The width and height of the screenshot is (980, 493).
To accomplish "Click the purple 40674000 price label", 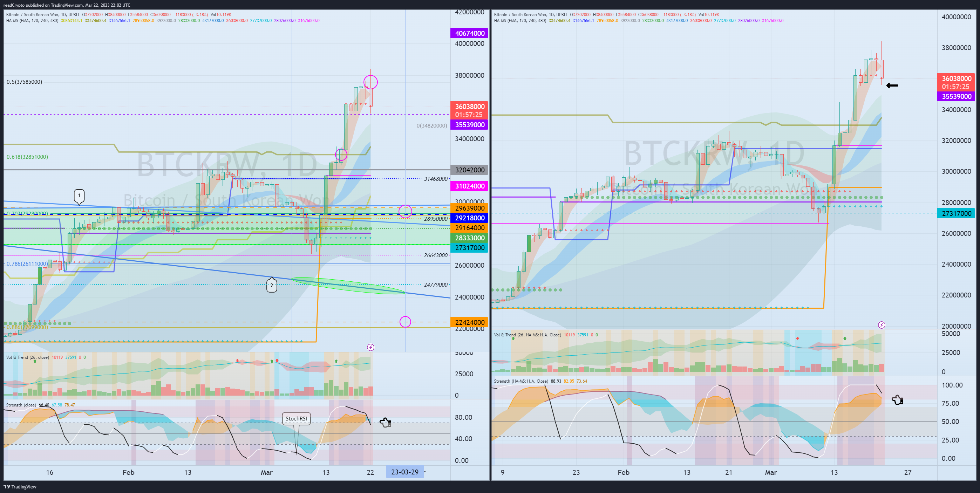I will [x=469, y=33].
